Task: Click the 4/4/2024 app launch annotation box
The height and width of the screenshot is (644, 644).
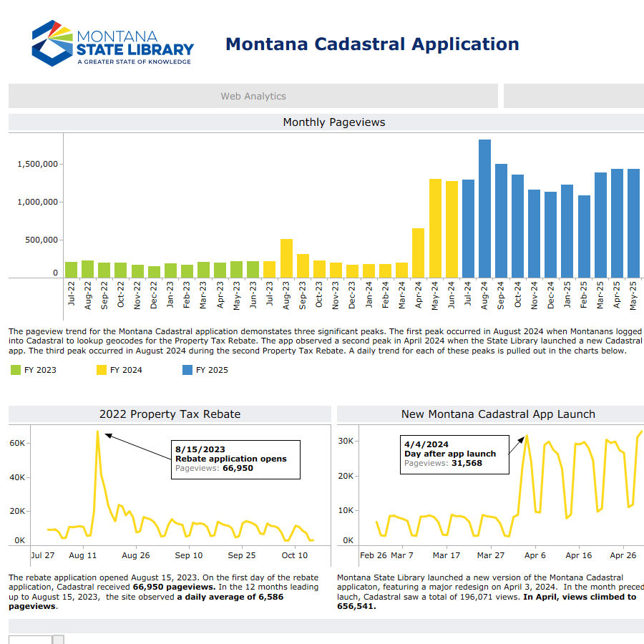Action: 454,454
